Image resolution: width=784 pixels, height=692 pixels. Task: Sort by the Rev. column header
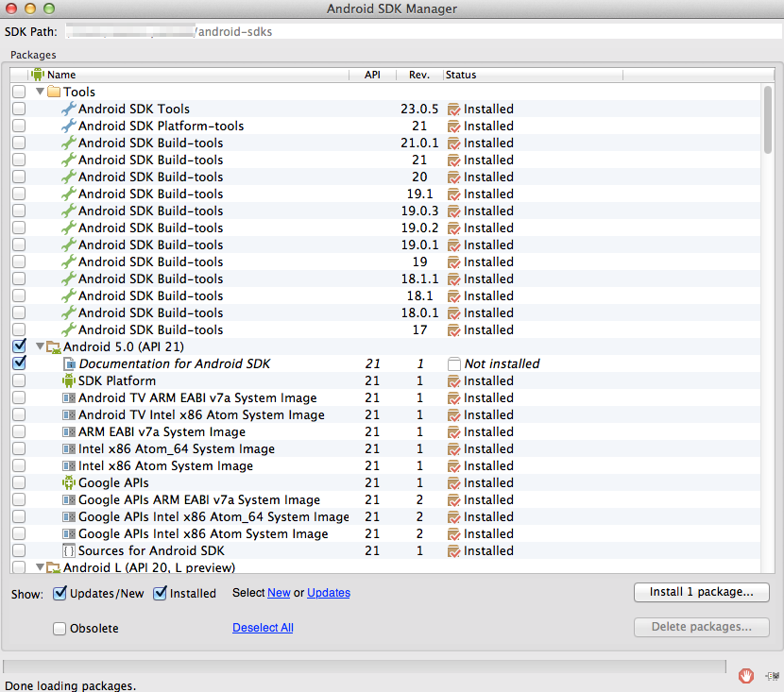pos(419,75)
